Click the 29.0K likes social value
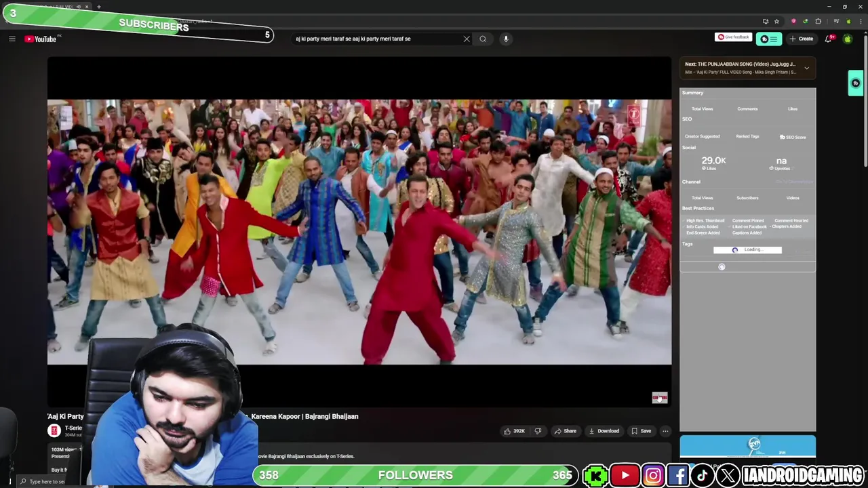The height and width of the screenshot is (488, 868). coord(713,161)
